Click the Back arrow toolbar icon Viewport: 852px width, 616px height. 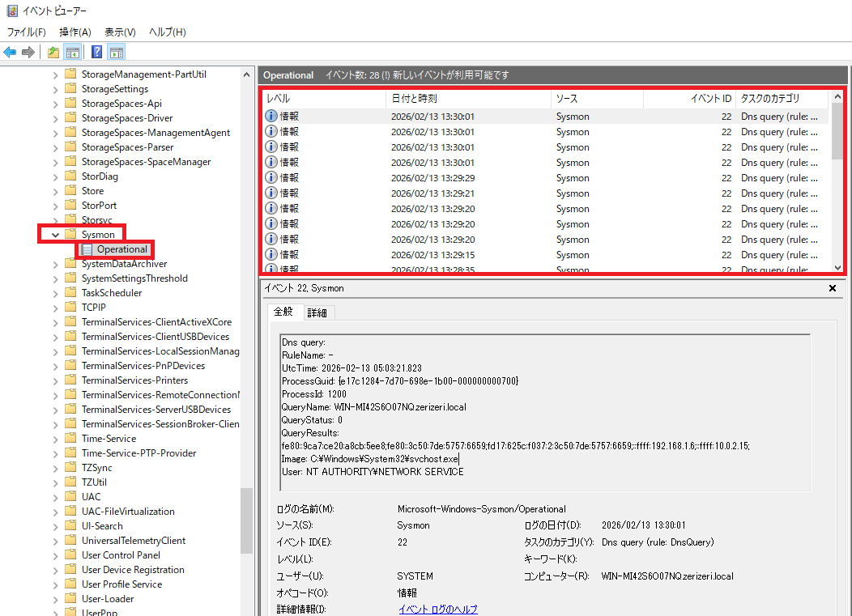10,53
